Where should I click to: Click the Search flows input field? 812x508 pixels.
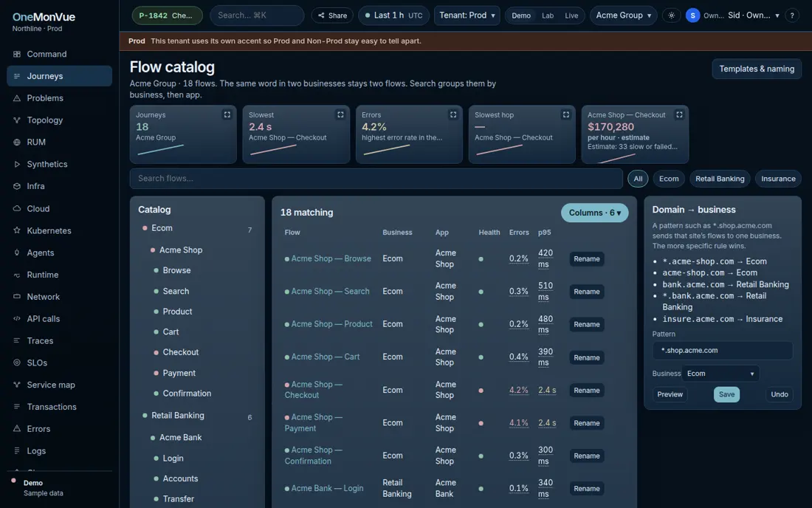(x=376, y=179)
